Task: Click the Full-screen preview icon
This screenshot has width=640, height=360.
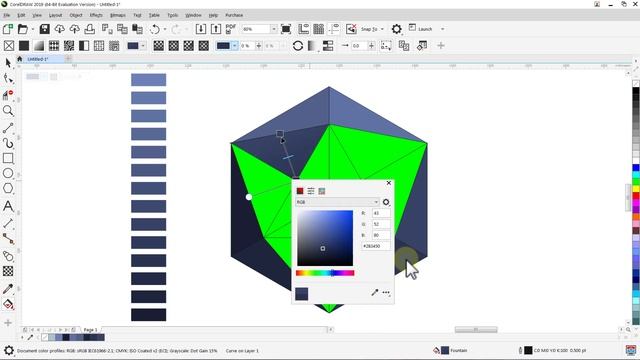Action: tap(286, 29)
